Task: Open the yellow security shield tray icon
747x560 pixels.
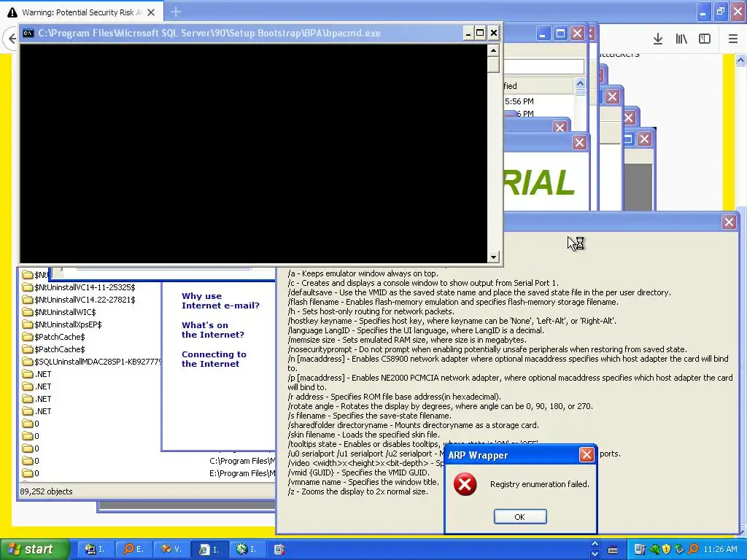Action: (x=666, y=550)
